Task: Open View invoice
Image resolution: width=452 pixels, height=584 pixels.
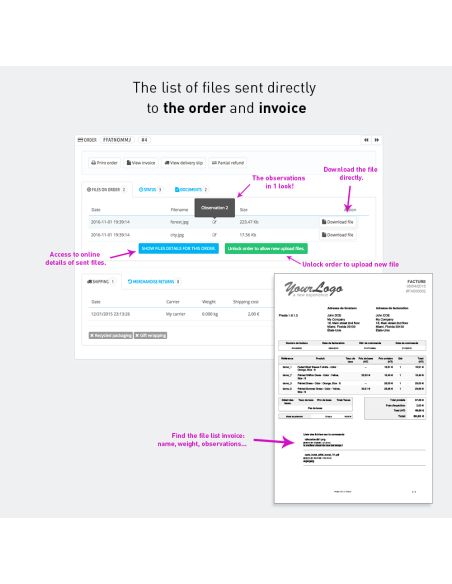Action: point(141,163)
